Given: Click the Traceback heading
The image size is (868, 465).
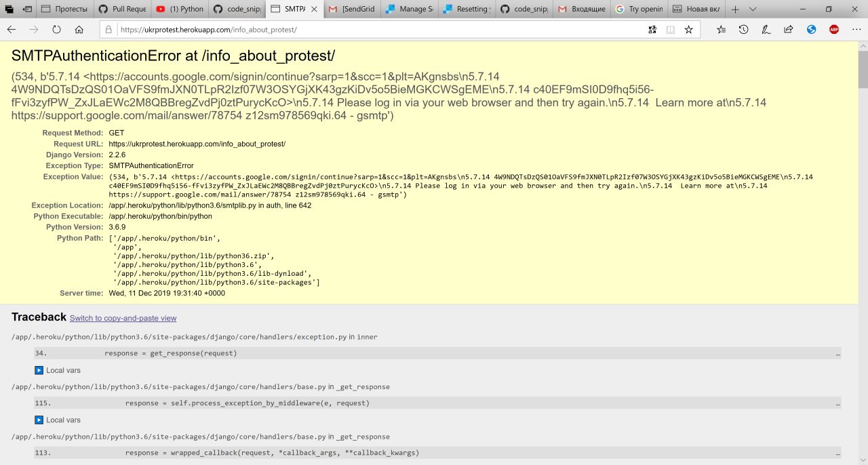Looking at the screenshot, I should 39,317.
